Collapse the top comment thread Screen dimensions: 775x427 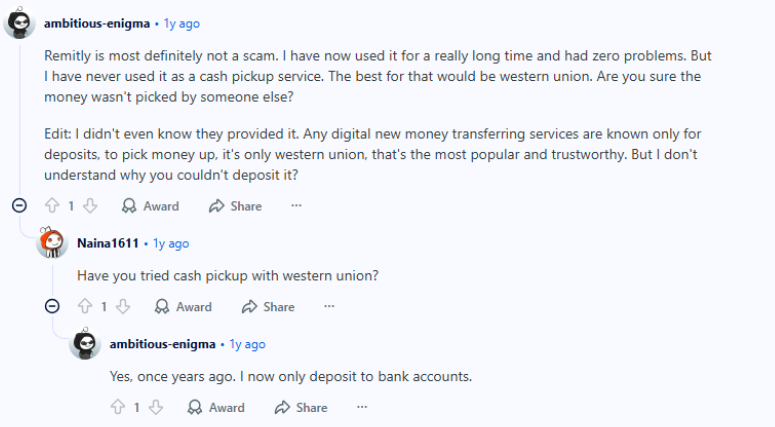click(19, 206)
